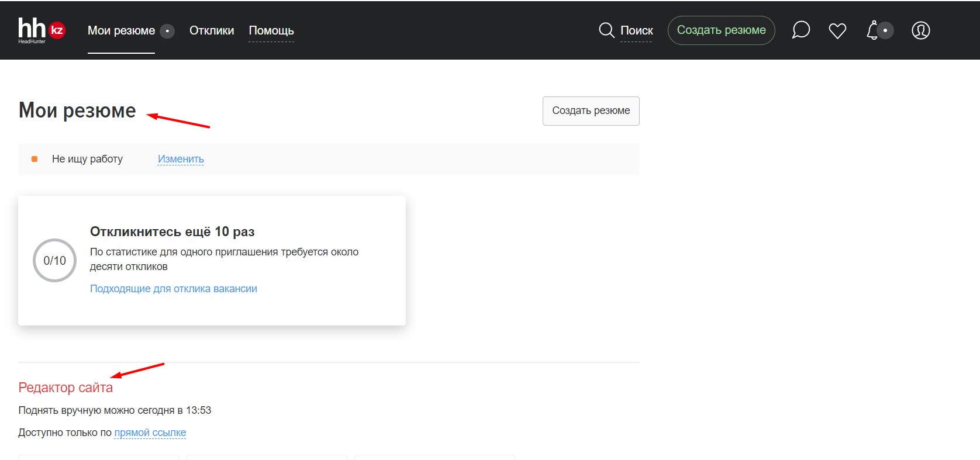This screenshot has width=980, height=460.
Task: Open the Поиск link in the header
Action: click(636, 30)
